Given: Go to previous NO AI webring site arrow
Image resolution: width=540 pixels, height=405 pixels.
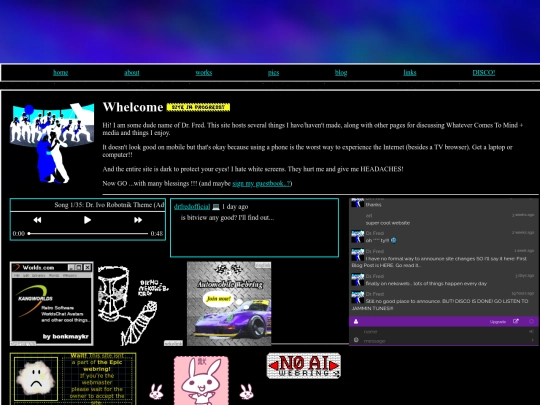Looking at the screenshot, I should [273, 365].
